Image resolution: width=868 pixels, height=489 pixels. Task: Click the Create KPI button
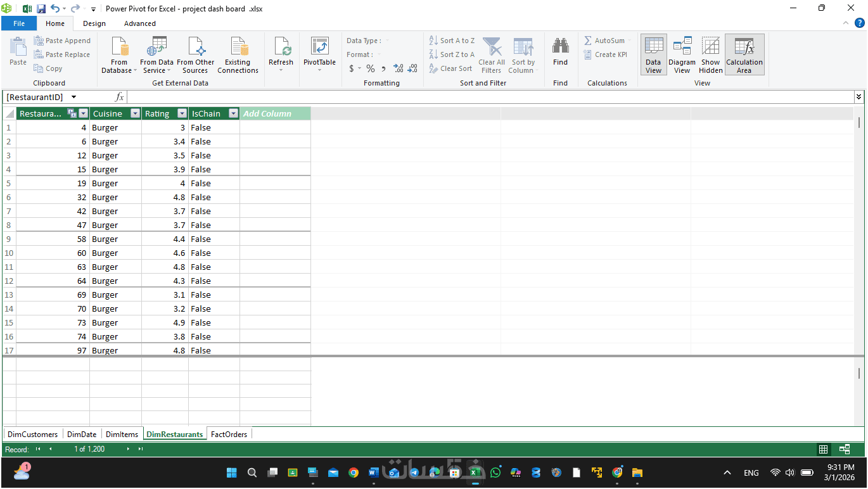coord(606,54)
